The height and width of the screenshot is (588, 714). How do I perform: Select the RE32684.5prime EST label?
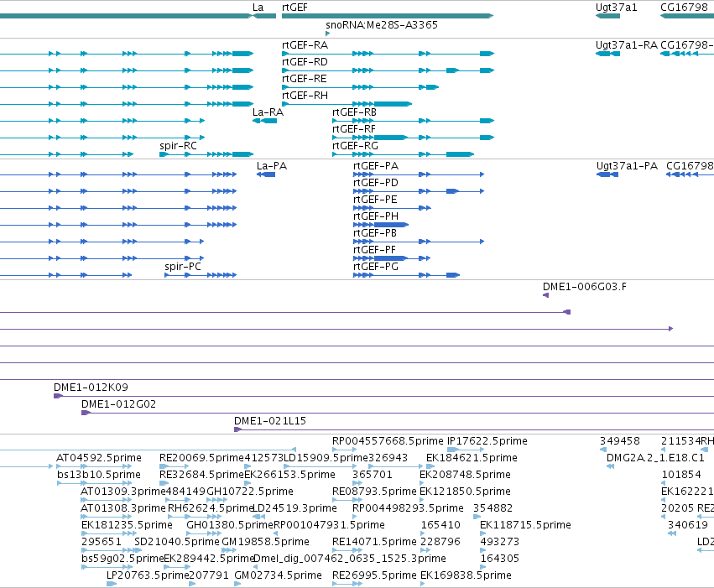pos(202,475)
